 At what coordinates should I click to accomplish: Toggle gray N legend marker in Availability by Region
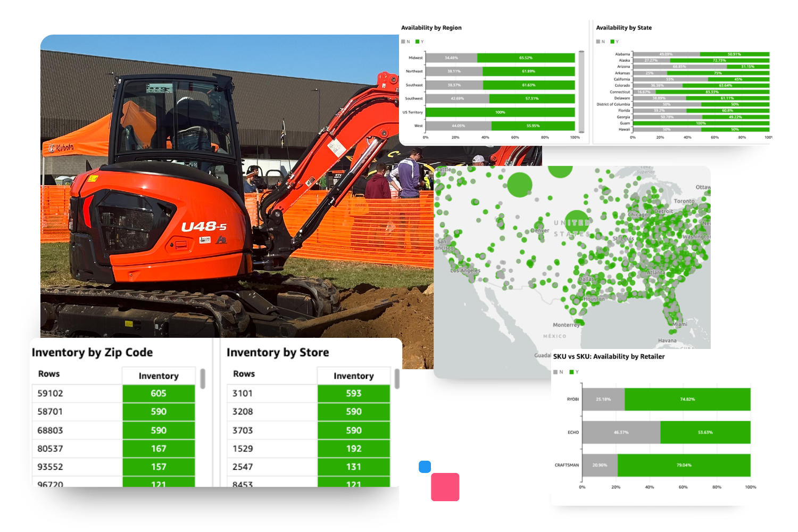[403, 41]
